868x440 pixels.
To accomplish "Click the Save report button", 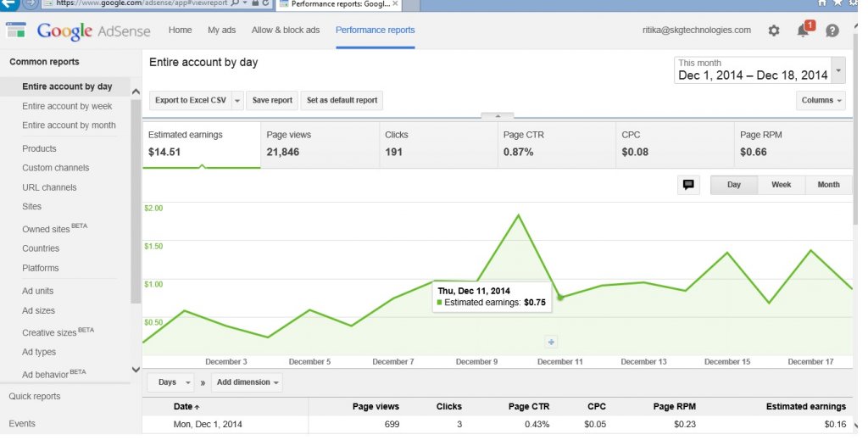I will [272, 101].
